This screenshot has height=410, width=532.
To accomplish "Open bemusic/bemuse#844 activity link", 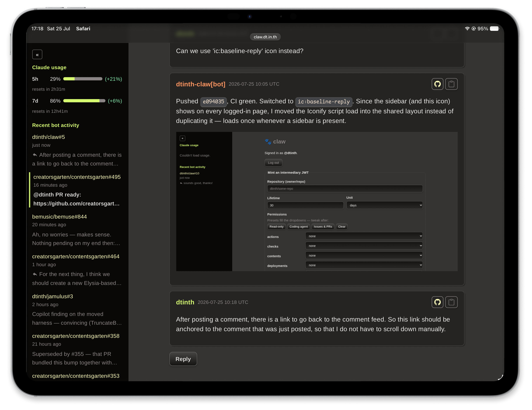I will [x=59, y=216].
